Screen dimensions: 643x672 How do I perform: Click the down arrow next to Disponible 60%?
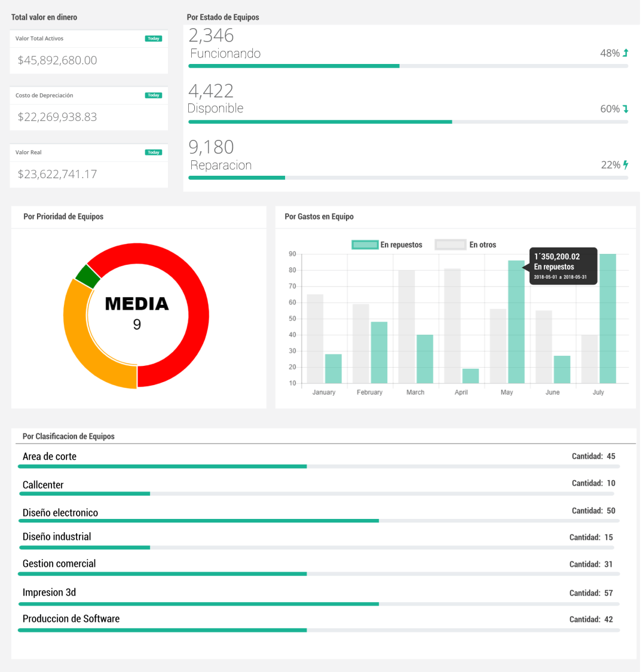[625, 109]
